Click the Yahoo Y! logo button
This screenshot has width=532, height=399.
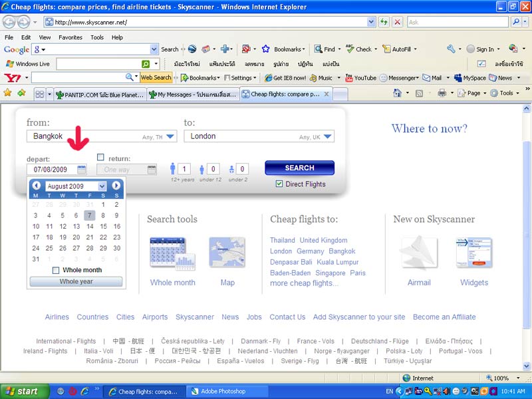coord(13,78)
